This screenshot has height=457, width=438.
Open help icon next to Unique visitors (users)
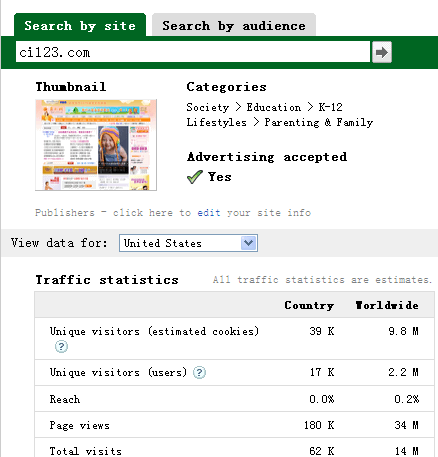(x=199, y=372)
